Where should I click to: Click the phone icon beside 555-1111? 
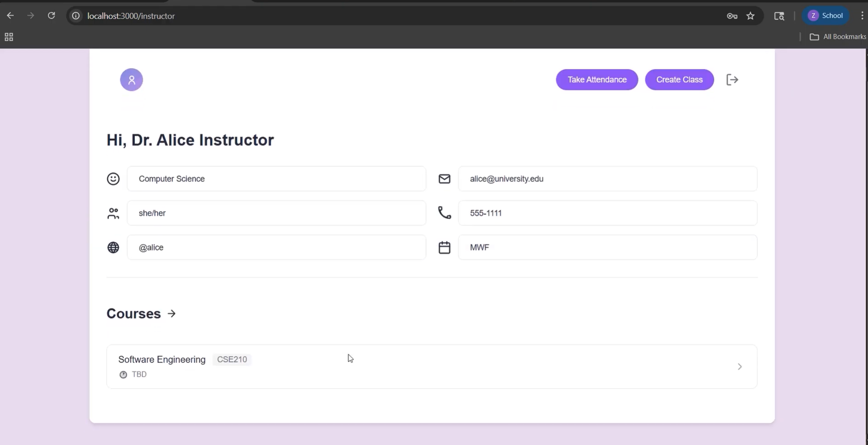[x=444, y=213]
